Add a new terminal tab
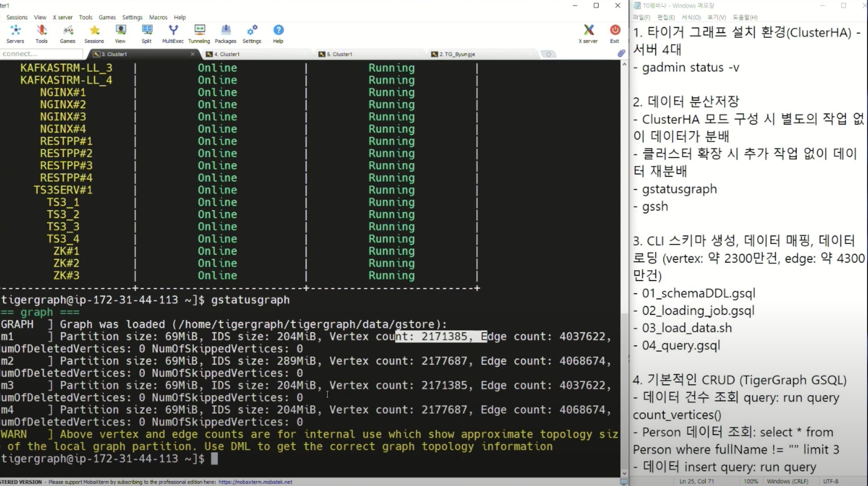Screen dimensions: 868x486 [548, 54]
